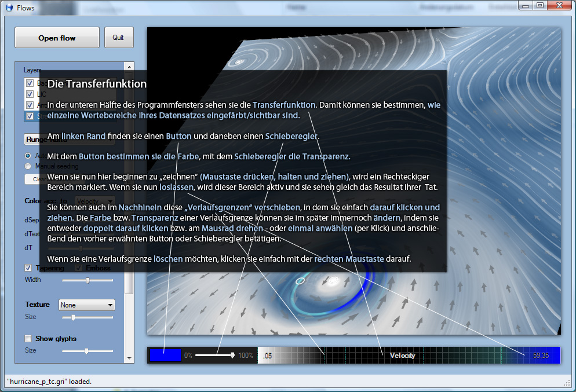Click the scroll-up arrow of the side panel
The height and width of the screenshot is (392, 576).
coord(129,67)
